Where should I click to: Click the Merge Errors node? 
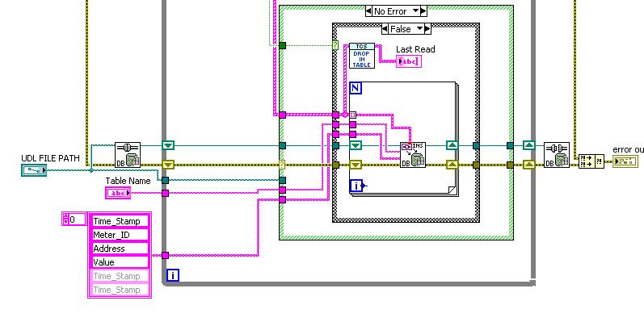(591, 161)
